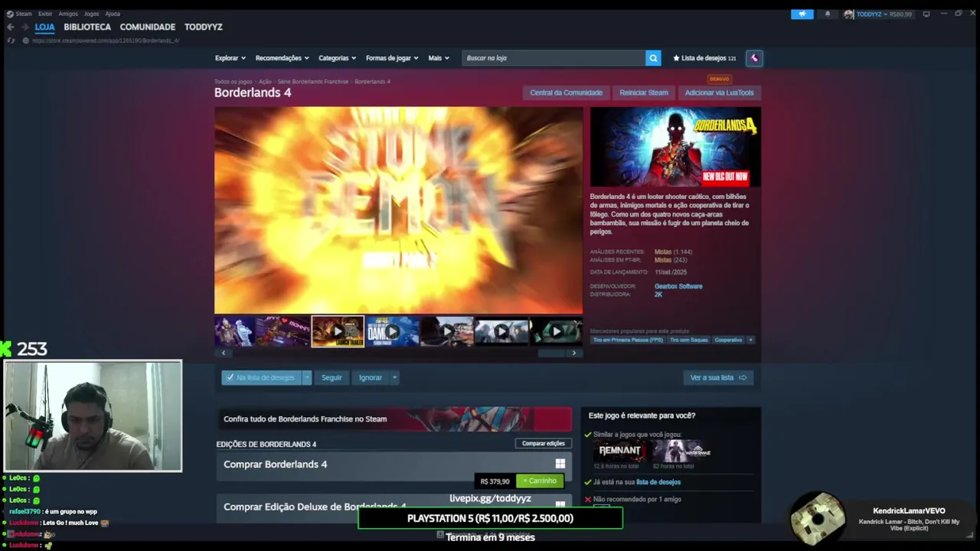Switch to the BIBLIOTECA tab
This screenshot has height=551, width=980.
(x=87, y=27)
